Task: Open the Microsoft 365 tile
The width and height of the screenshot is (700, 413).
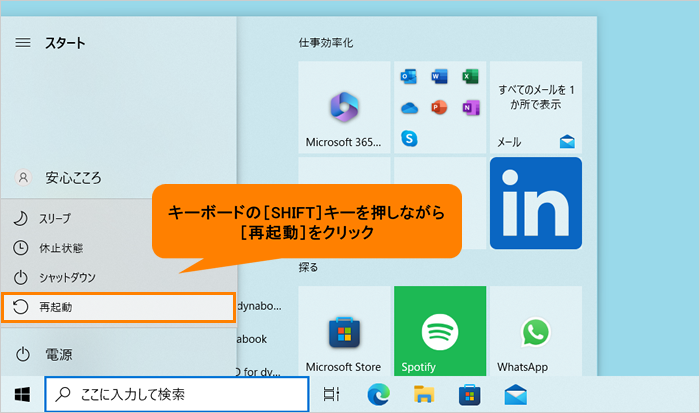Action: tap(344, 107)
